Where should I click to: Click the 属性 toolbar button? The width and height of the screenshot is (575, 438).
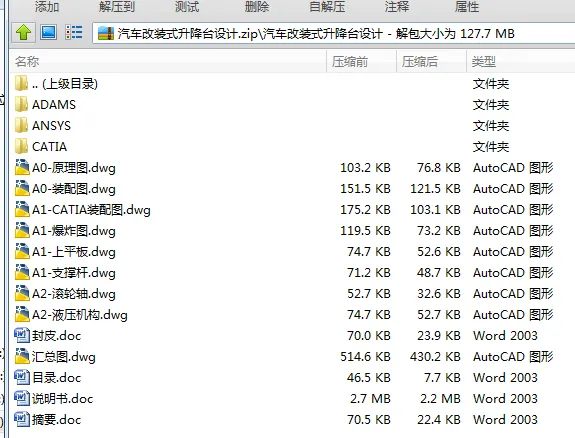(x=467, y=7)
